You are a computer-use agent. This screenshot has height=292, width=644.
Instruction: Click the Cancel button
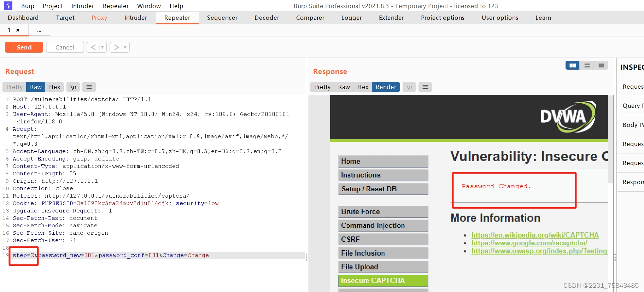[65, 47]
